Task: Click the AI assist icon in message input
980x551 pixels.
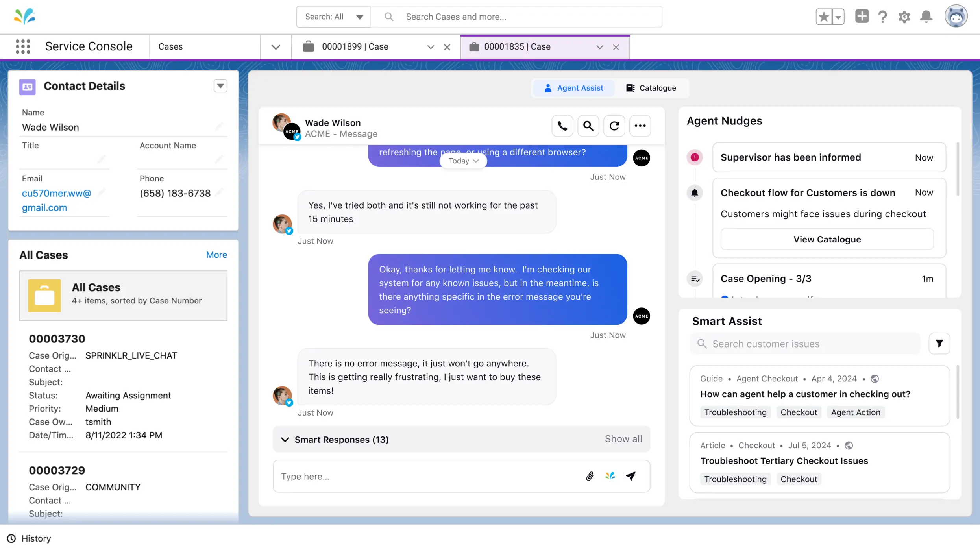Action: (x=610, y=476)
